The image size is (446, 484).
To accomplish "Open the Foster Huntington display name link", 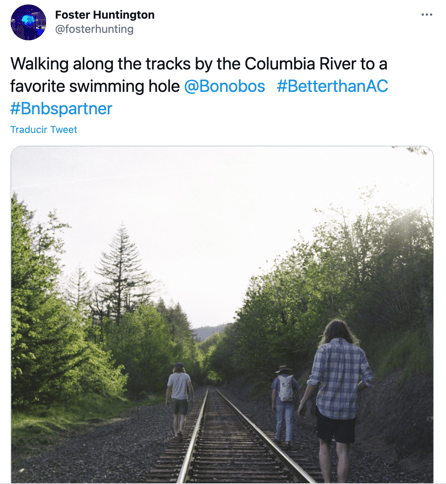I will click(x=105, y=15).
